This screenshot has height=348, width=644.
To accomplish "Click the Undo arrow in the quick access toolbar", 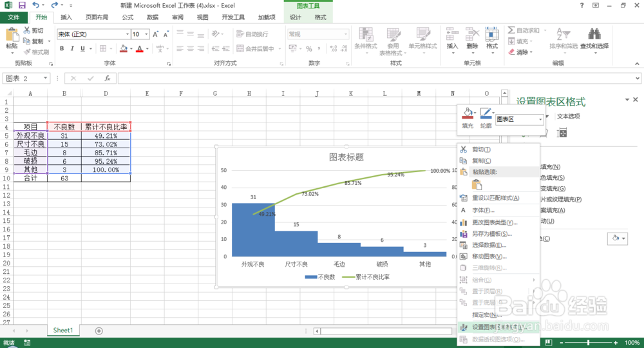I will [36, 5].
